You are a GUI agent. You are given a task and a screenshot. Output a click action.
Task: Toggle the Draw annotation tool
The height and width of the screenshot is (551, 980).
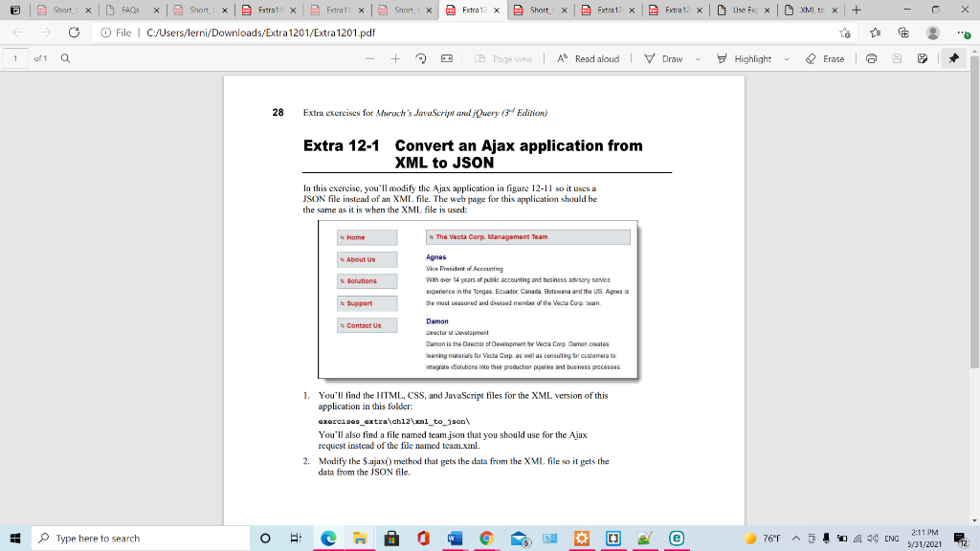click(664, 58)
